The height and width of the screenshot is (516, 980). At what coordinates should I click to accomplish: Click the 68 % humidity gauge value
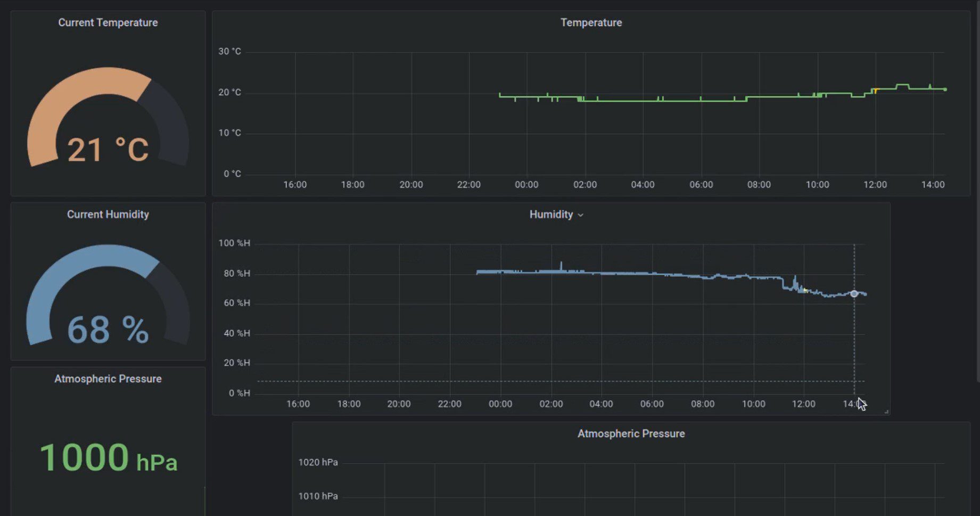tap(108, 330)
